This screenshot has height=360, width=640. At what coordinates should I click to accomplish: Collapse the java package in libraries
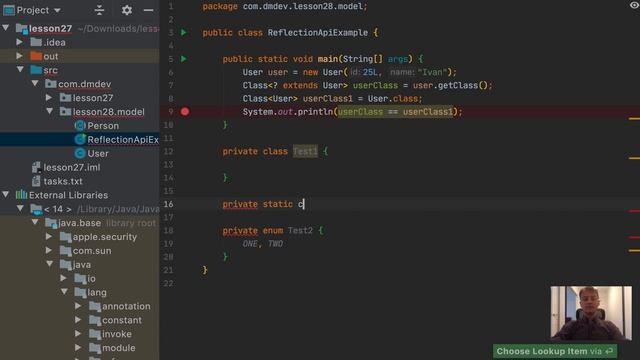[x=50, y=264]
